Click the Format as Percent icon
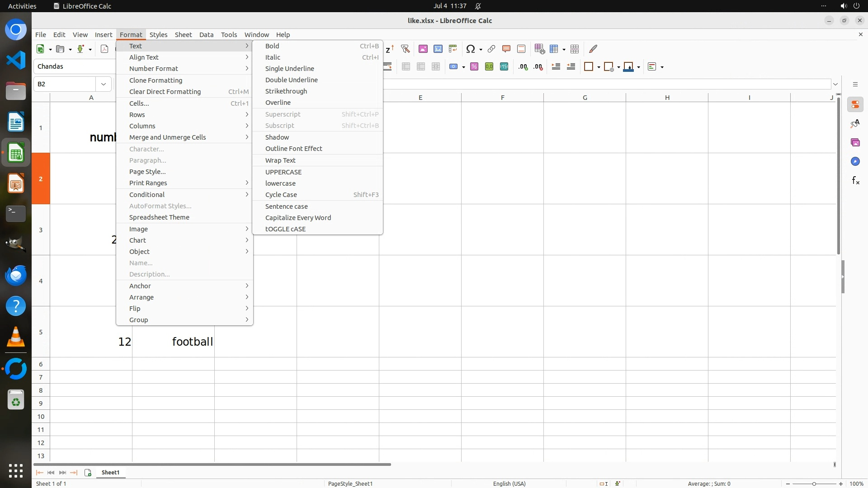 474,67
